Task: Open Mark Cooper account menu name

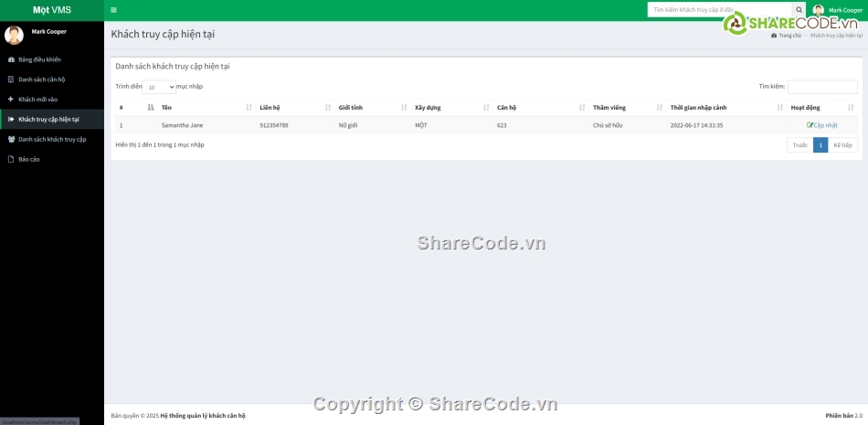Action: 845,10
